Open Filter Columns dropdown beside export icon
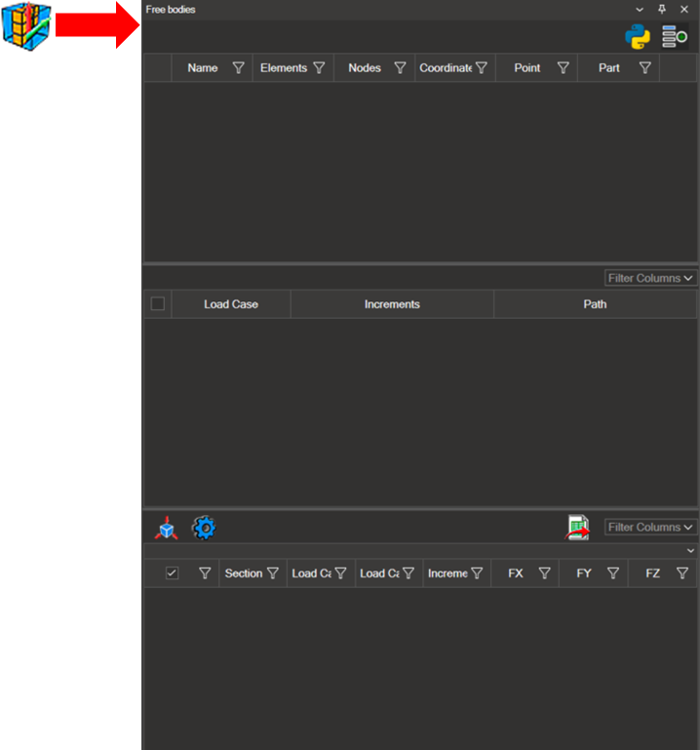 tap(650, 527)
